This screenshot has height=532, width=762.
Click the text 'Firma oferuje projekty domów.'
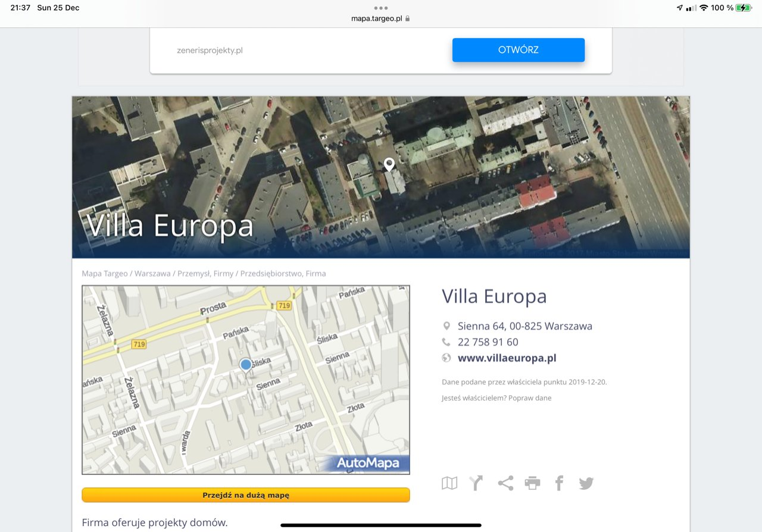(x=155, y=523)
